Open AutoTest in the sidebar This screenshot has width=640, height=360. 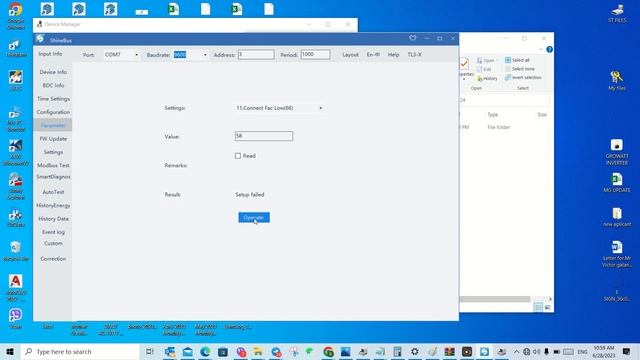point(53,192)
